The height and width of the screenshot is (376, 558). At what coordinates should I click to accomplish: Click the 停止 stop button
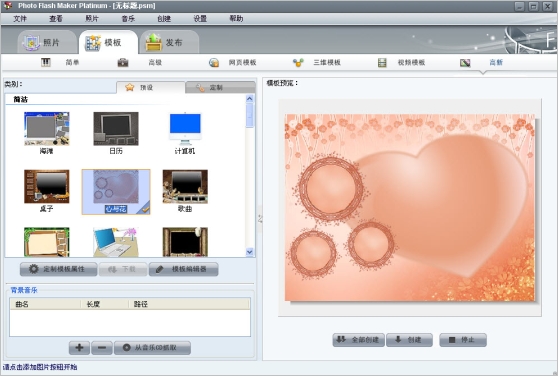(463, 340)
